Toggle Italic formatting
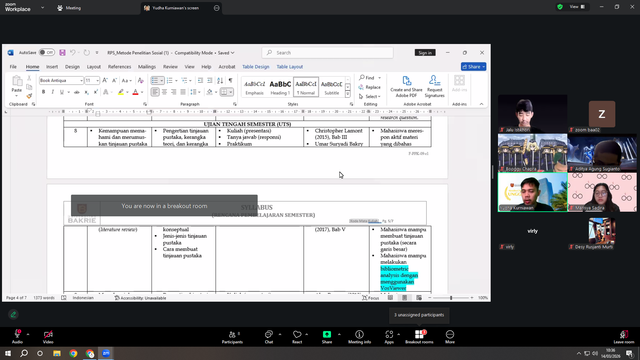The width and height of the screenshot is (640, 360). pos(53,92)
